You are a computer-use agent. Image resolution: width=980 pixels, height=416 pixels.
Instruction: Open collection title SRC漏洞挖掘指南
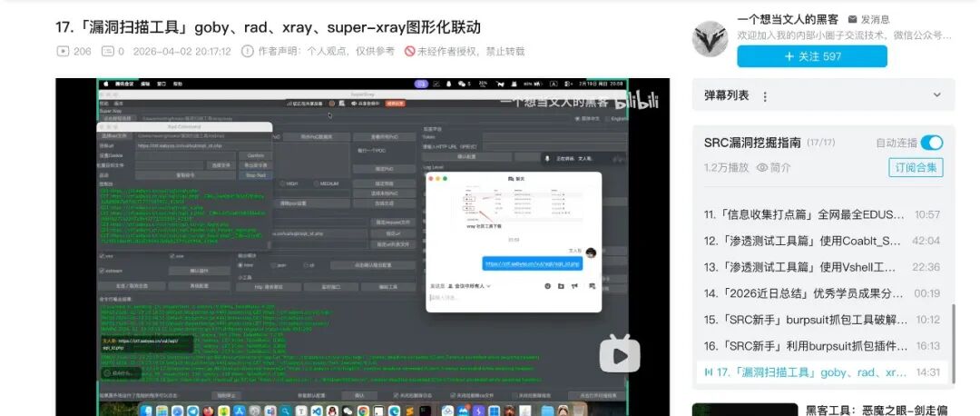pos(752,143)
